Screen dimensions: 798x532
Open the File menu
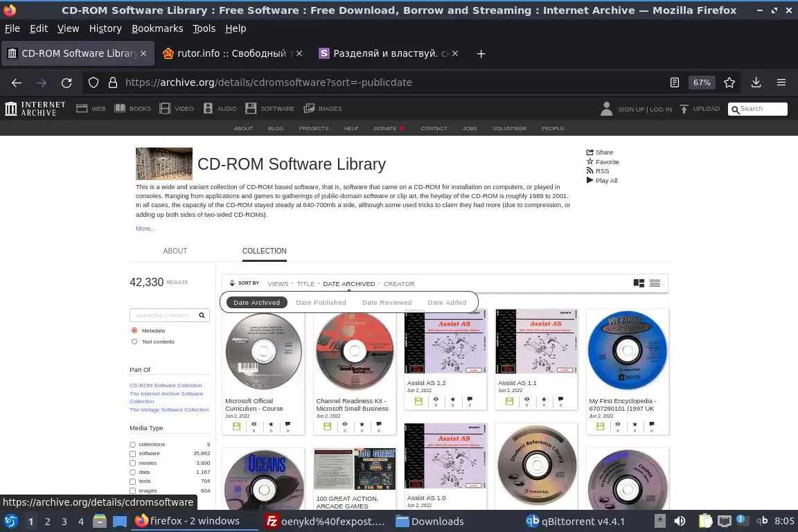pyautogui.click(x=12, y=28)
